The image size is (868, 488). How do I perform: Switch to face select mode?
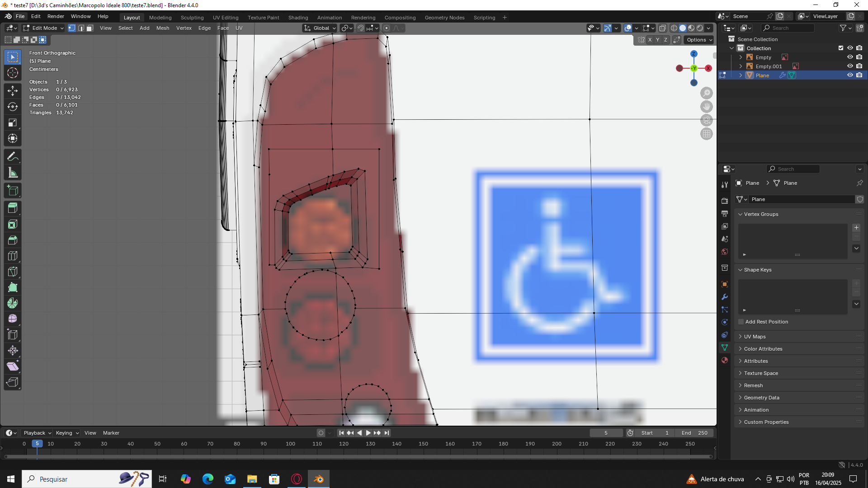[90, 28]
